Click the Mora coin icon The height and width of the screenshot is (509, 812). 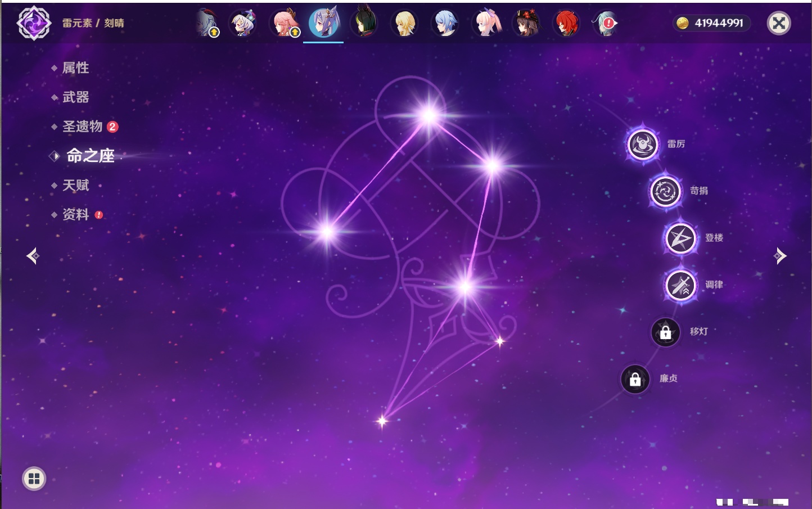tap(683, 23)
